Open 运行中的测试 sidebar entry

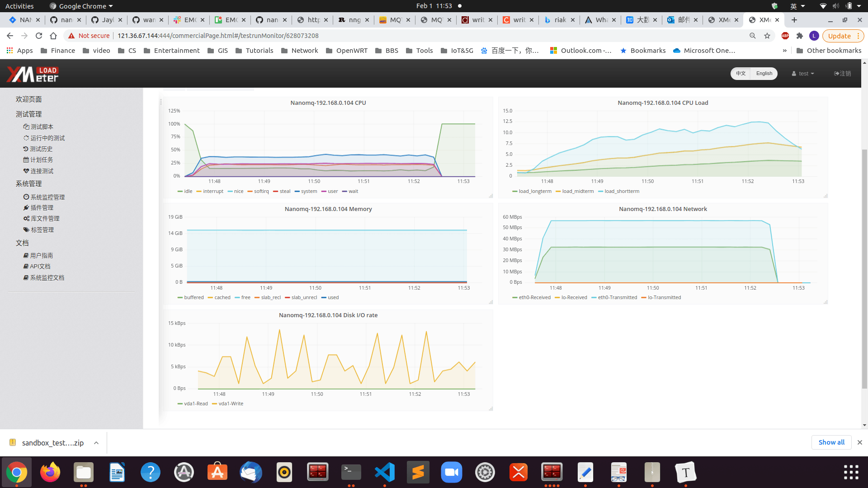click(47, 138)
